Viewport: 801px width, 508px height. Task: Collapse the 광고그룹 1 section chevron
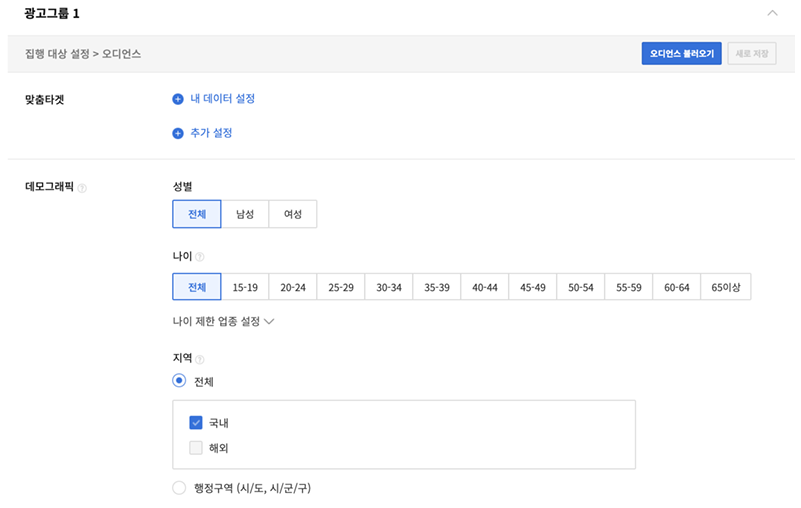(772, 13)
